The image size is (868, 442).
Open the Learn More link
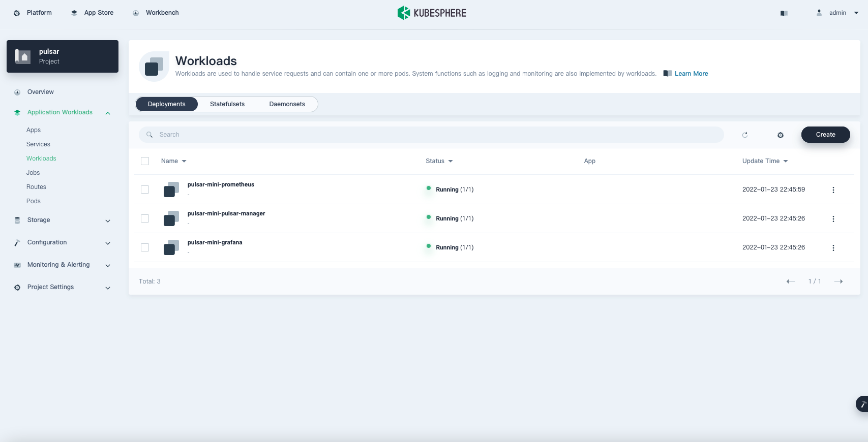tap(691, 74)
